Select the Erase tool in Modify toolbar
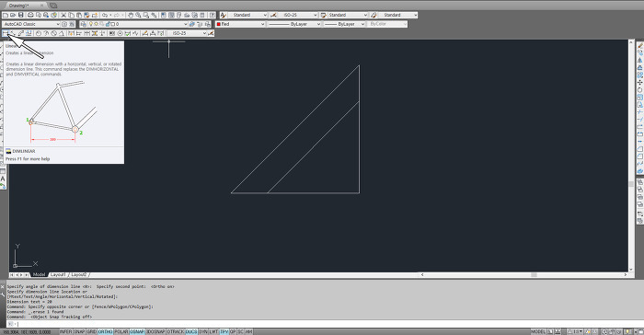Image resolution: width=644 pixels, height=335 pixels. [640, 46]
